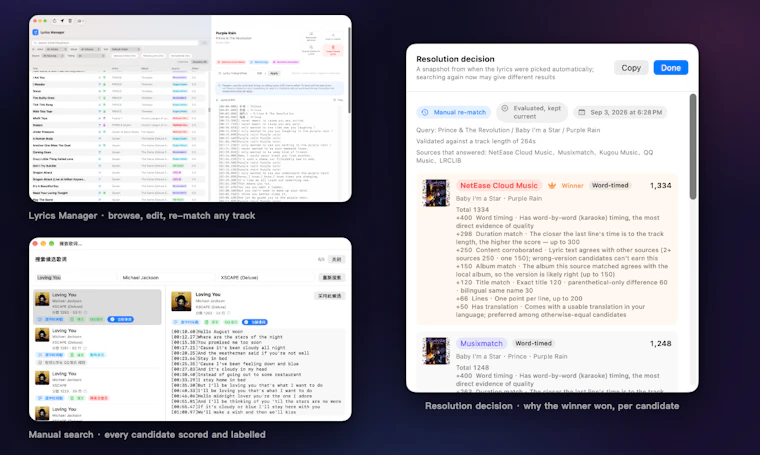Select the NetEase Cloud Music source badge
Viewport: 760px width, 455px height.
coord(499,186)
